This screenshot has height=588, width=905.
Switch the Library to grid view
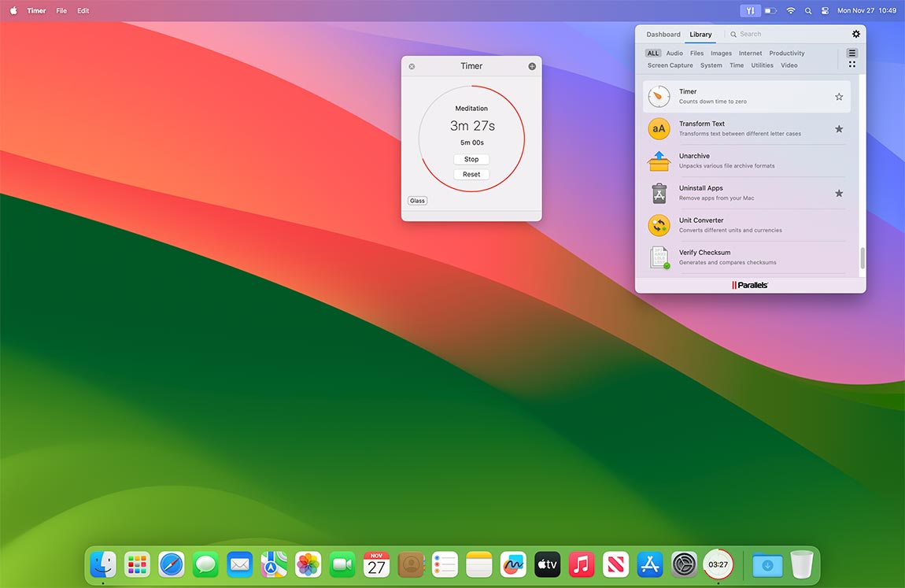pyautogui.click(x=852, y=64)
